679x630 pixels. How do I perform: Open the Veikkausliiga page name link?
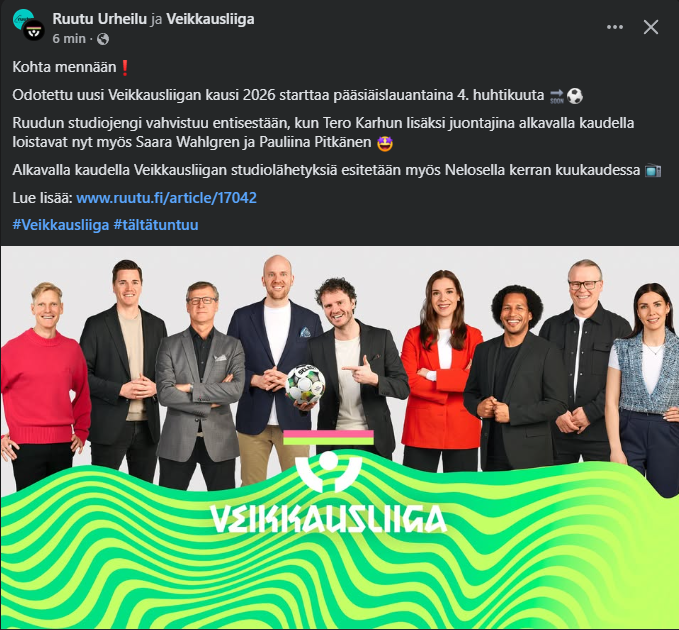pos(210,19)
